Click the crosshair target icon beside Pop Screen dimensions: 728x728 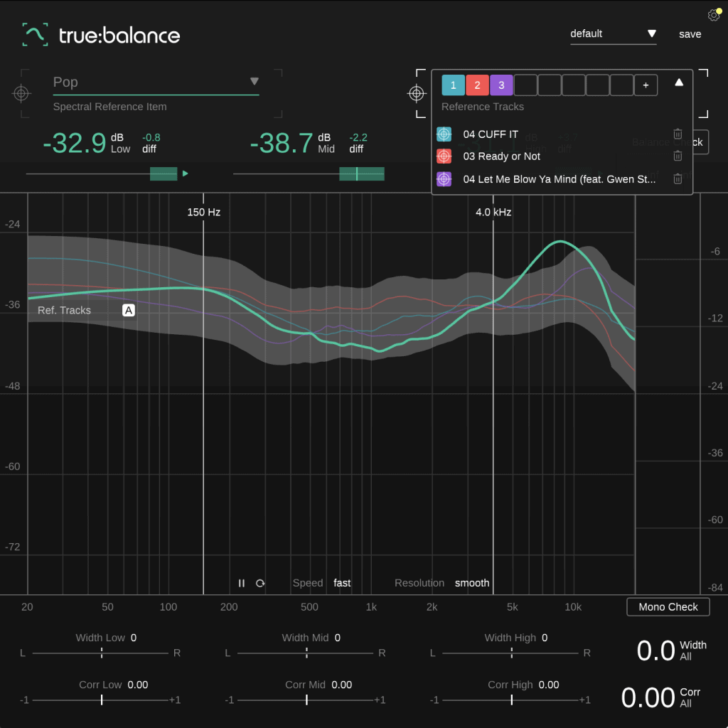22,93
